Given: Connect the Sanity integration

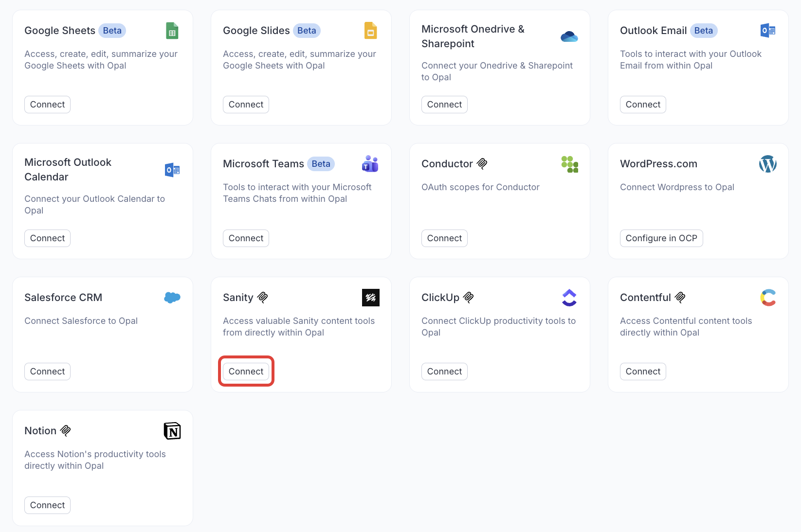Looking at the screenshot, I should pos(246,372).
